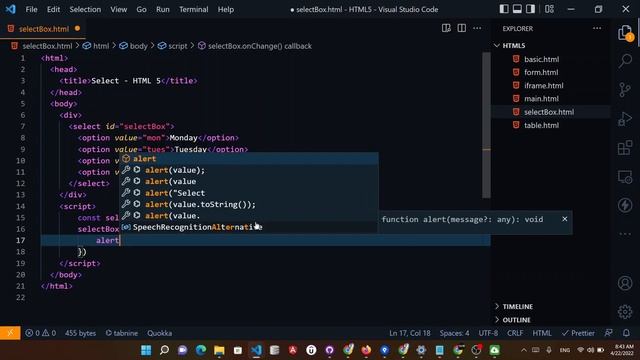Screen dimensions: 640x360
Task: Open Customize Layout icon
Action: 549,9
